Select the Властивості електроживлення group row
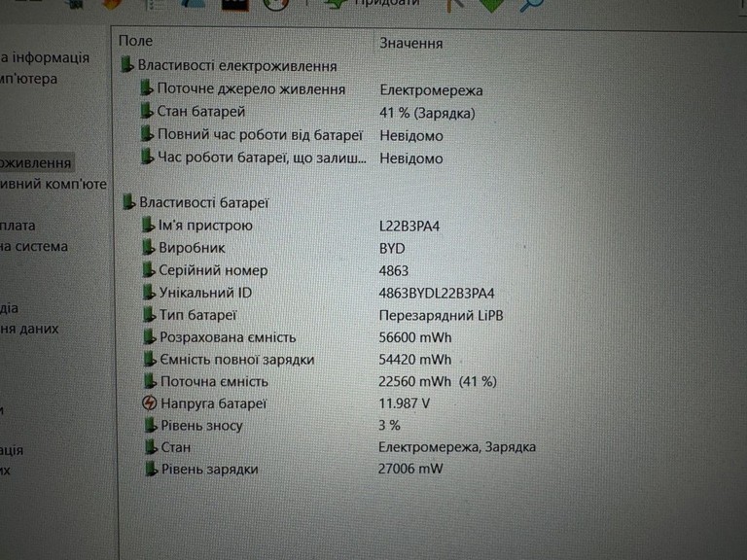The height and width of the screenshot is (560, 747). pyautogui.click(x=237, y=66)
